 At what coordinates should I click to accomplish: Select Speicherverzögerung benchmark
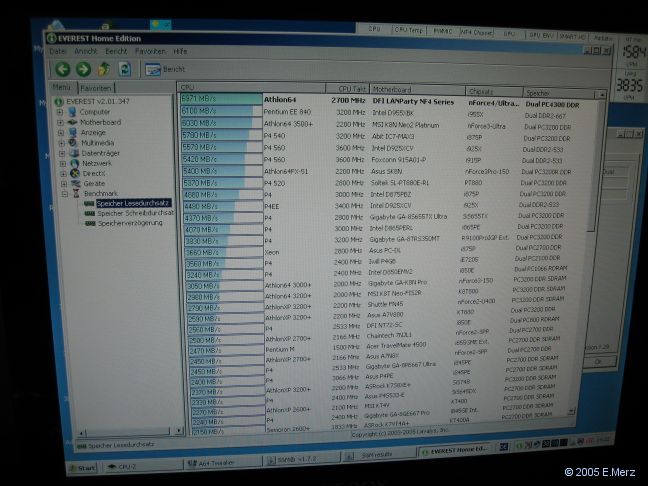(x=130, y=223)
